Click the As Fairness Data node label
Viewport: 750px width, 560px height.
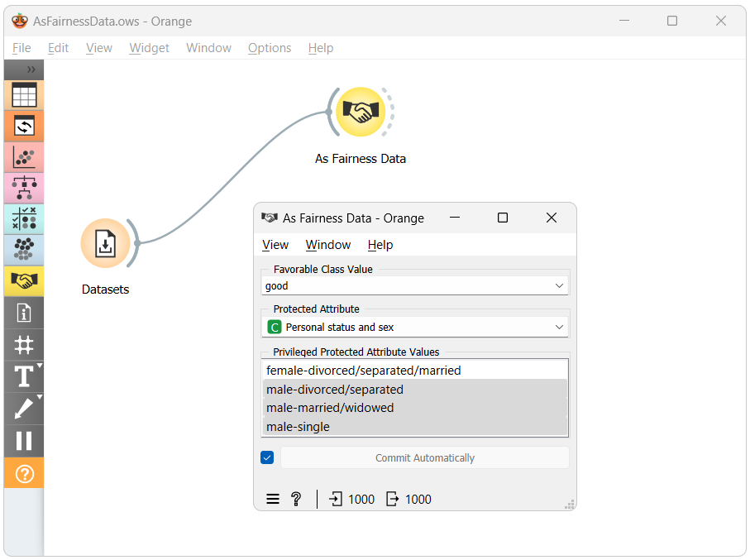[x=361, y=159]
